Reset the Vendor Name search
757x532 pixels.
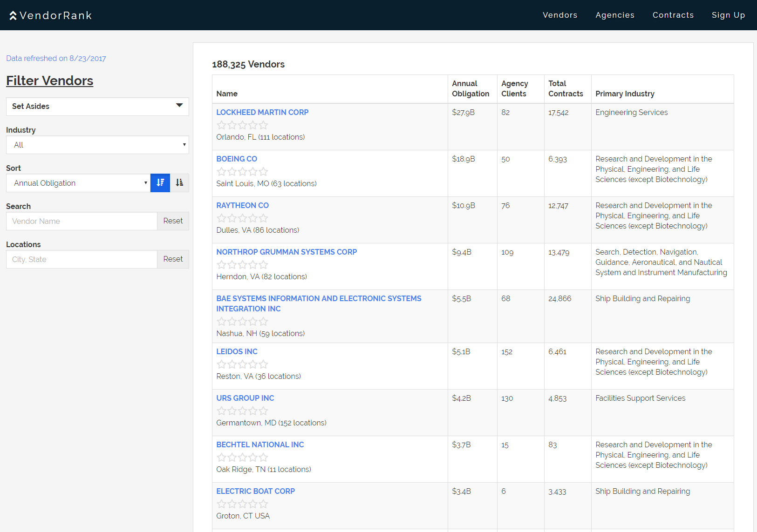point(173,221)
